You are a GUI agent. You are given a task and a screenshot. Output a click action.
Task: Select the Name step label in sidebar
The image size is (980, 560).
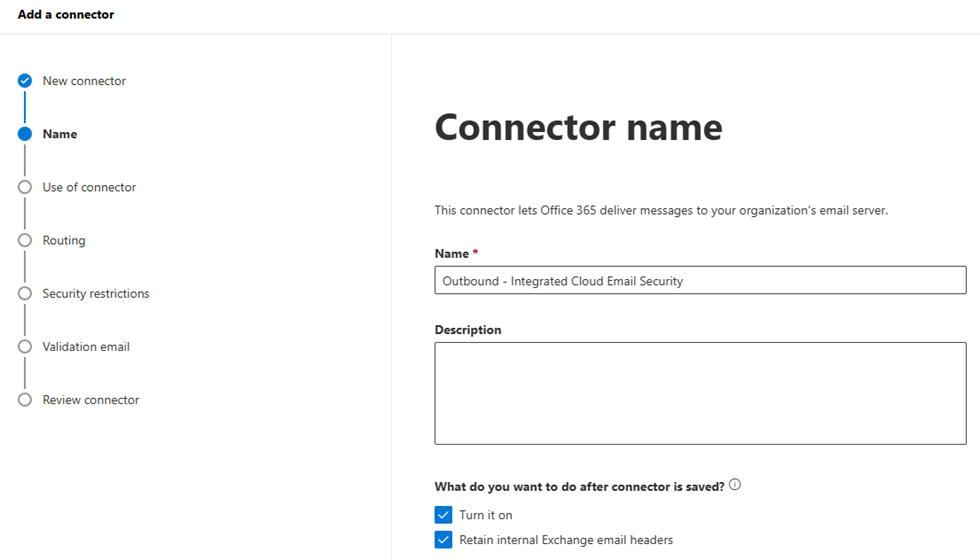[60, 134]
